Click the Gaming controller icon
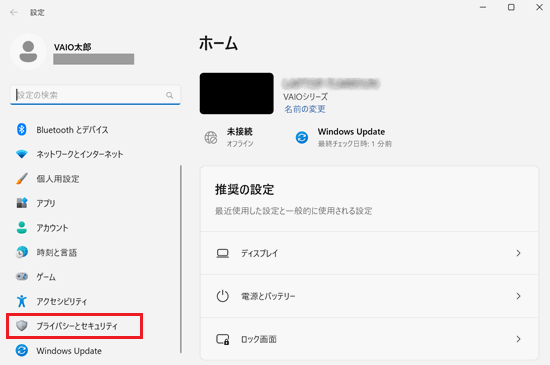 click(x=22, y=277)
